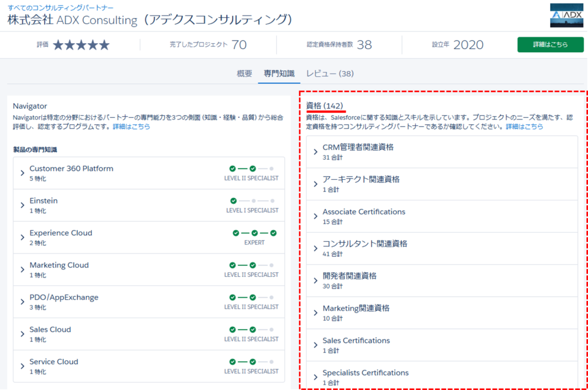Expand Sales Certifications chevron
Image resolution: width=588 pixels, height=390 pixels.
(x=315, y=345)
